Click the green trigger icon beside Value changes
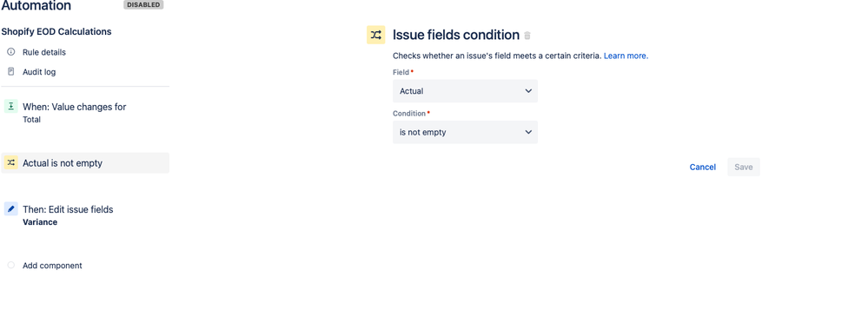 click(11, 107)
